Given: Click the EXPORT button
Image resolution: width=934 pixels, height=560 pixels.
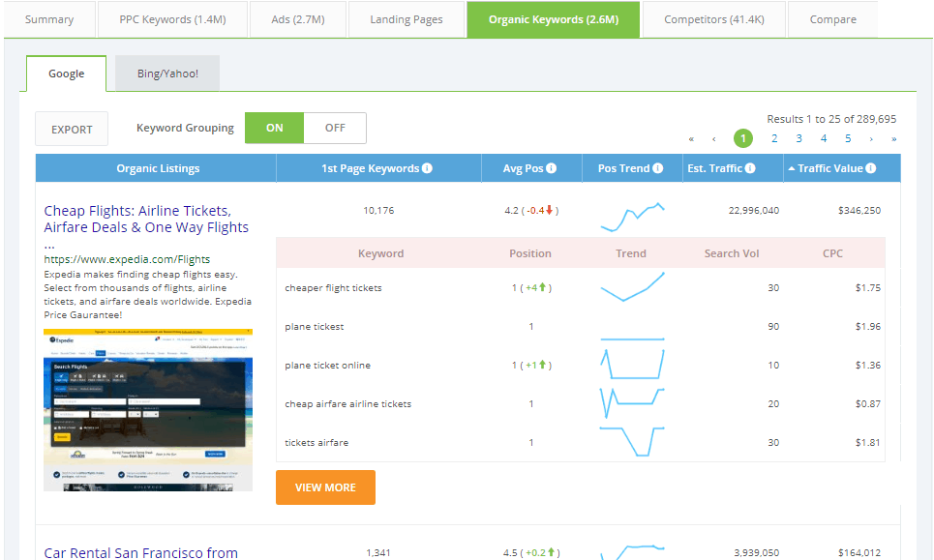Looking at the screenshot, I should (72, 129).
